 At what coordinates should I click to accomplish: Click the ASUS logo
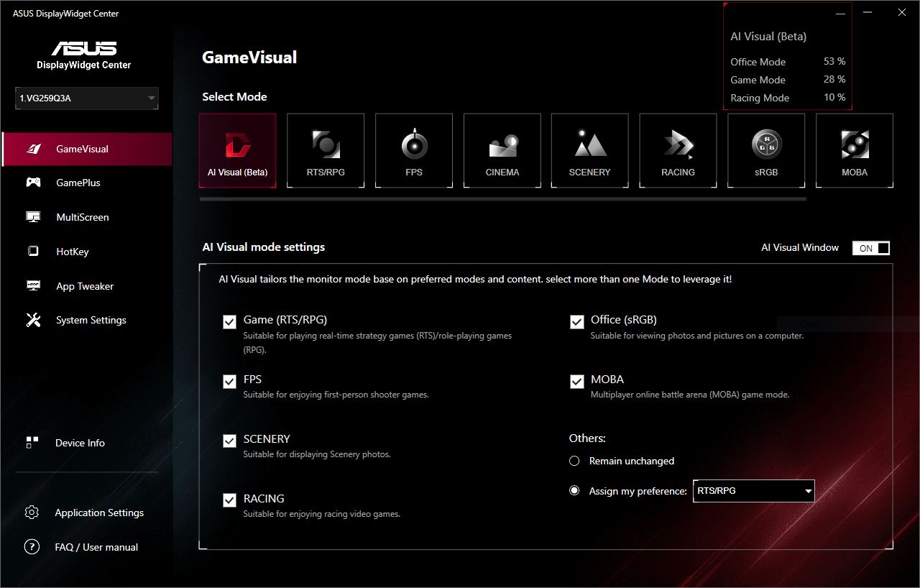point(84,48)
